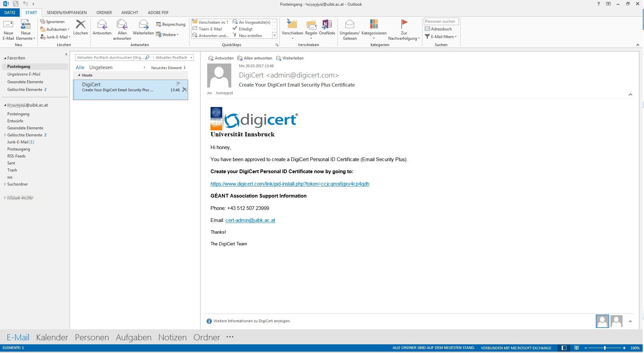The image size is (644, 353).
Task: Click the Neue E-Mail icon
Action: [8, 25]
